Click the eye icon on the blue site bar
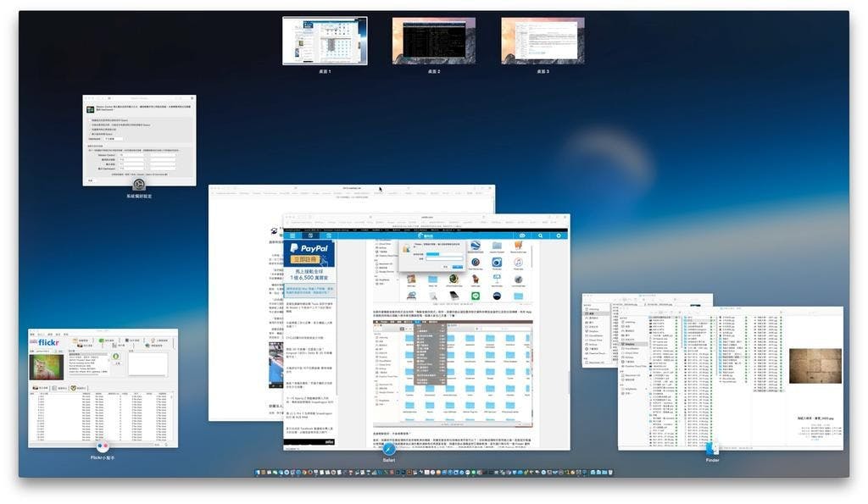This screenshot has height=504, width=868. 522,235
